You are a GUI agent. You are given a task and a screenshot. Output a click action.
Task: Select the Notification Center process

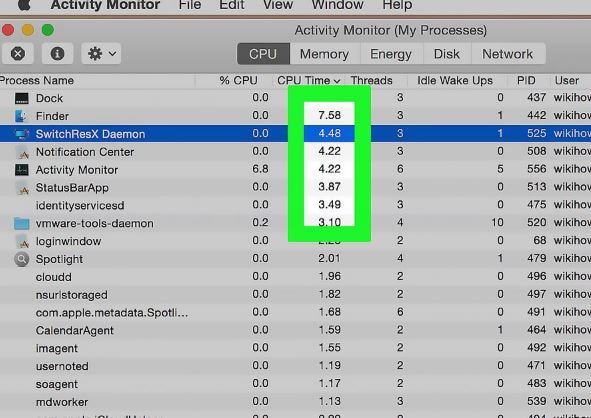[x=296, y=152]
